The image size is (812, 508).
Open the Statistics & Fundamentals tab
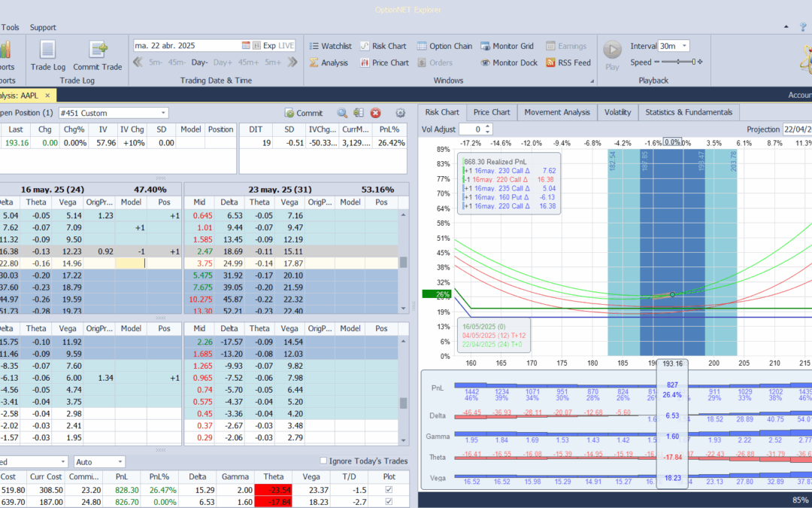689,112
